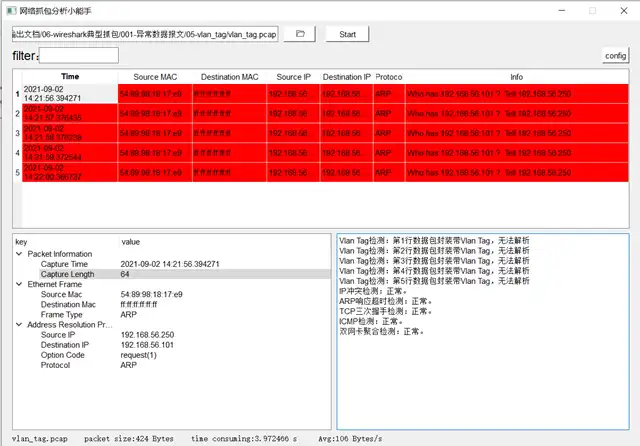Click into the filter text field

[x=78, y=55]
